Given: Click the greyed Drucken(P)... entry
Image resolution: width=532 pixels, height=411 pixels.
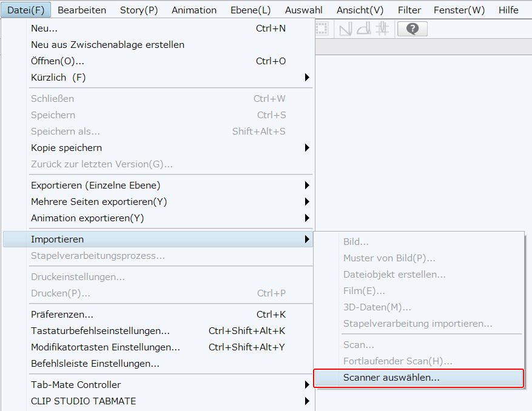Looking at the screenshot, I should pyautogui.click(x=158, y=293).
